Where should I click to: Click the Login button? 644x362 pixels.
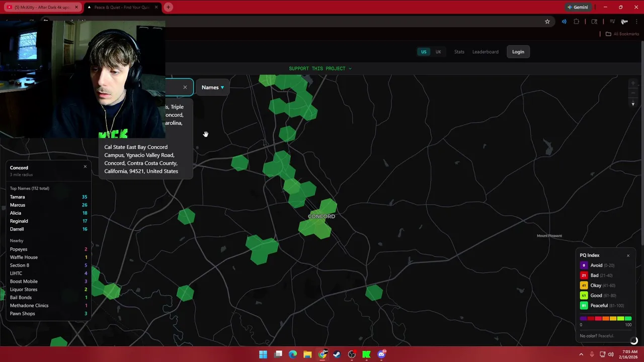click(518, 52)
